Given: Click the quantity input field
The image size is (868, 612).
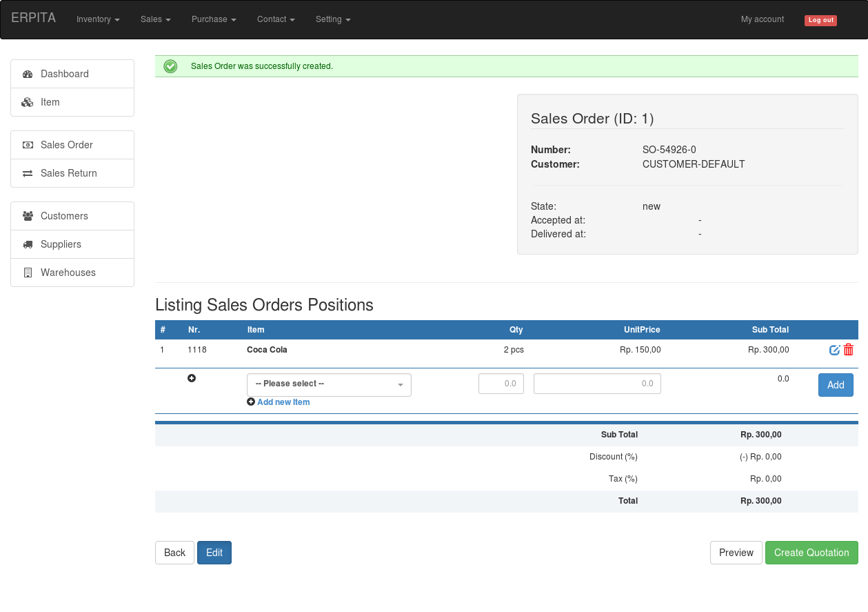Looking at the screenshot, I should [x=501, y=384].
